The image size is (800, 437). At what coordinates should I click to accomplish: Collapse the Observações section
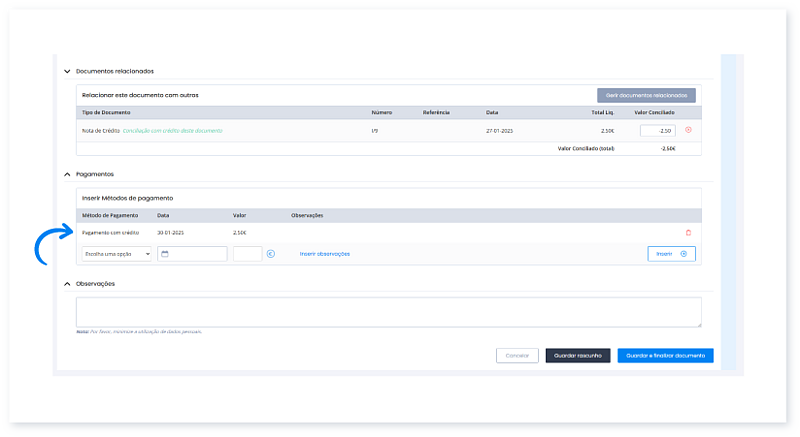(x=67, y=284)
